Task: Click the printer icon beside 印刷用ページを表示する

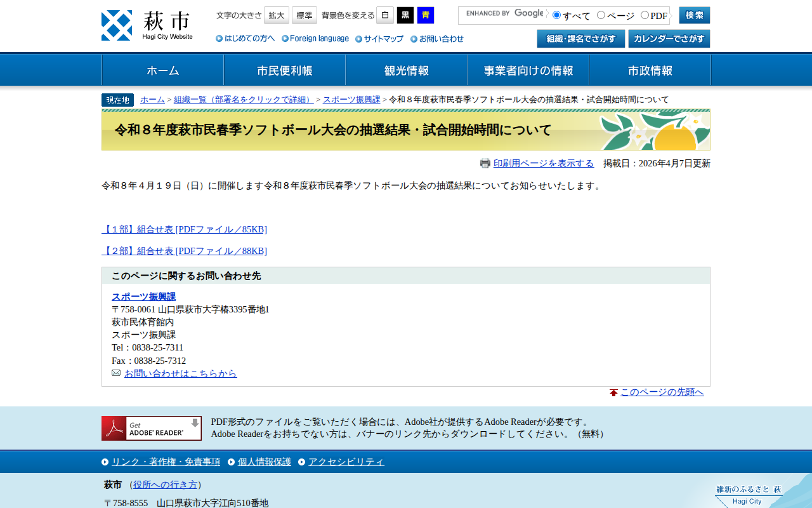Action: [485, 163]
